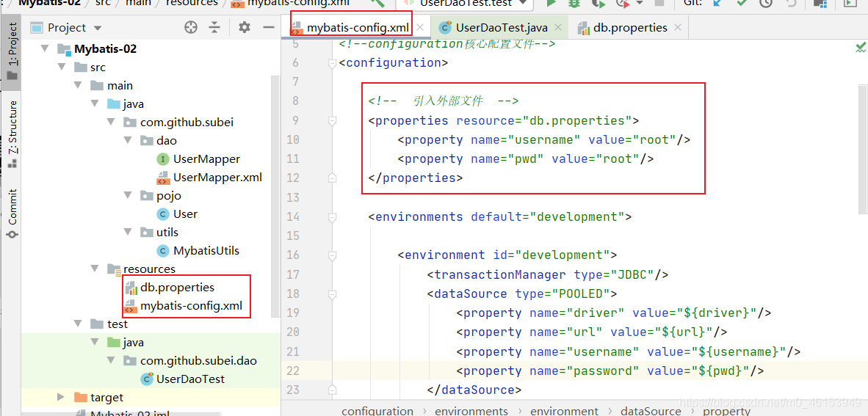Select the com.github.subei.dao test package
The height and width of the screenshot is (416, 868).
(x=190, y=361)
